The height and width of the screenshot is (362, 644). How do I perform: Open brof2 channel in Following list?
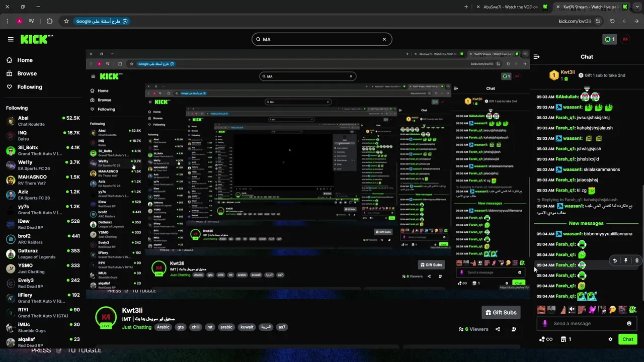click(43, 239)
